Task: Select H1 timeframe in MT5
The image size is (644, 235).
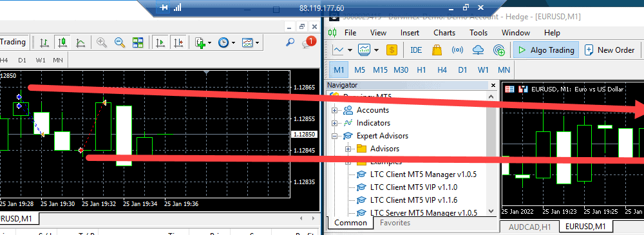Action: 421,70
